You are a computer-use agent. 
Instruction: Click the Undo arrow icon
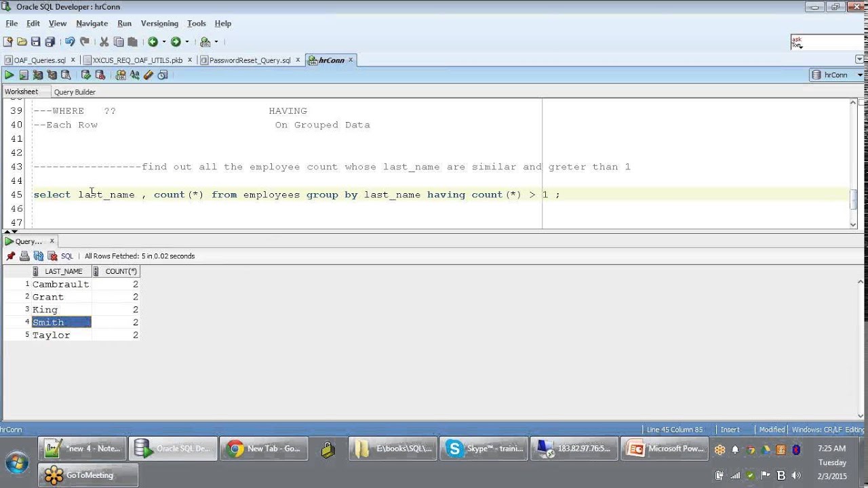(70, 41)
